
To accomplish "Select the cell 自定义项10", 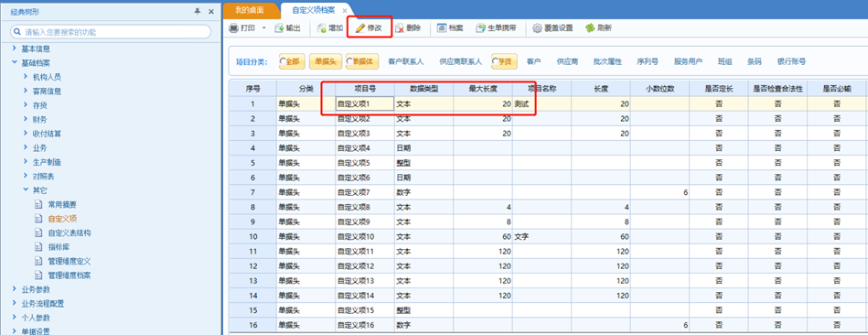I will (365, 236).
